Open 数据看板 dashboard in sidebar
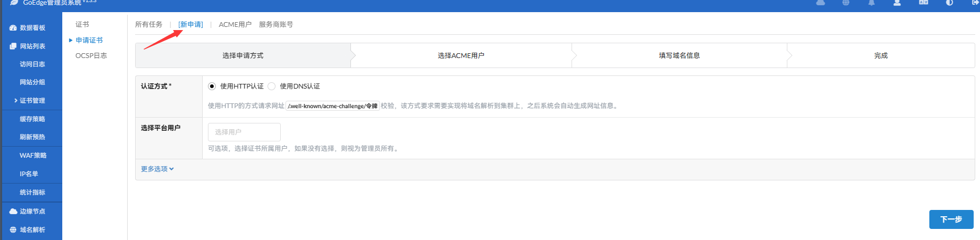The height and width of the screenshot is (240, 980). 32,28
